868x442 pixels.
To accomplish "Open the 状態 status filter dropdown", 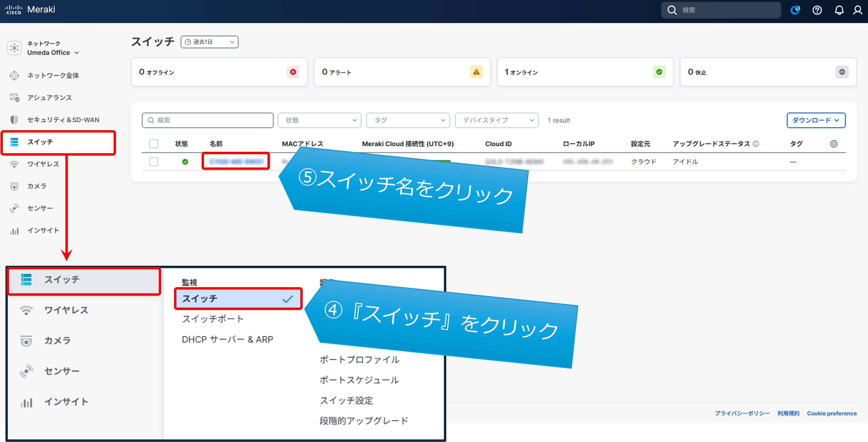I will click(x=319, y=120).
